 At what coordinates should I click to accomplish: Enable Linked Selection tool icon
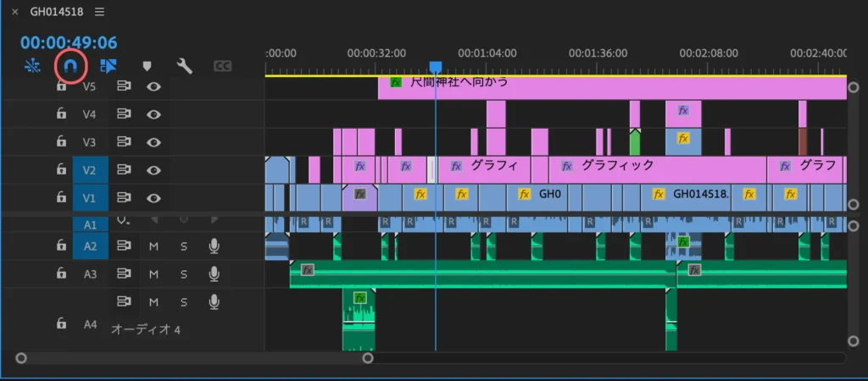108,64
